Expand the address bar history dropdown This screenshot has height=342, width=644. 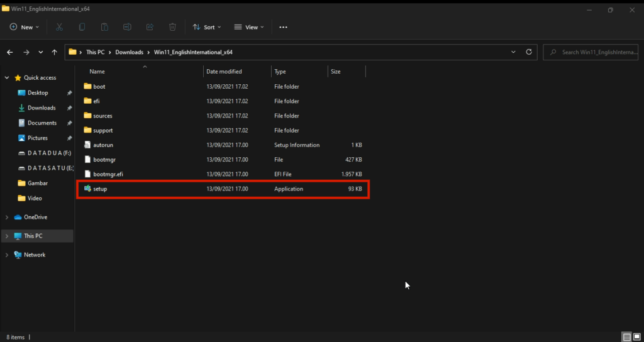click(x=513, y=52)
